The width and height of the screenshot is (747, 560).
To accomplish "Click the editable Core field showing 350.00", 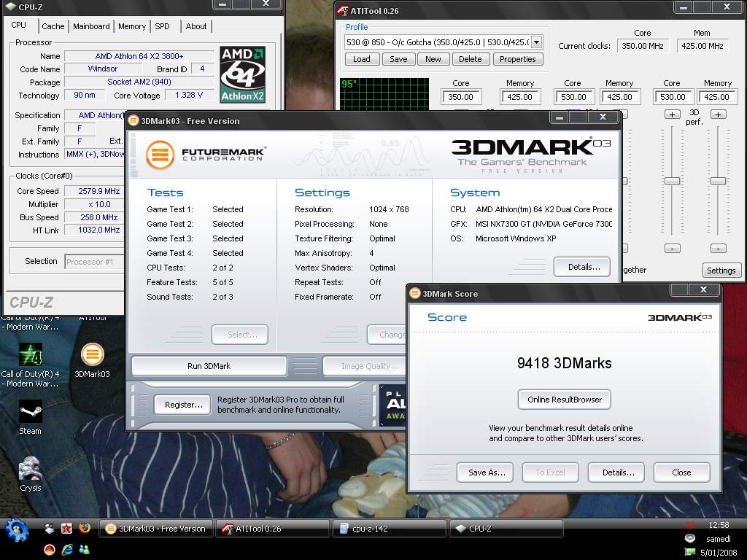I will coord(461,97).
